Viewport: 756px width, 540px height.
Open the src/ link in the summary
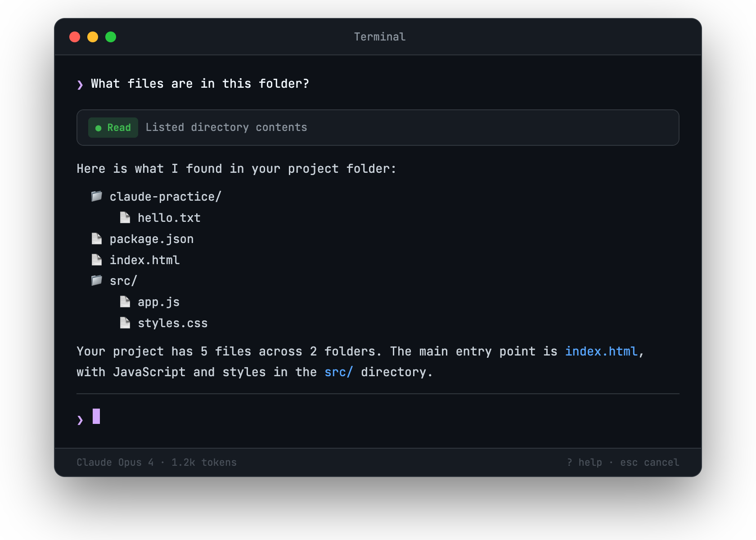pos(338,372)
